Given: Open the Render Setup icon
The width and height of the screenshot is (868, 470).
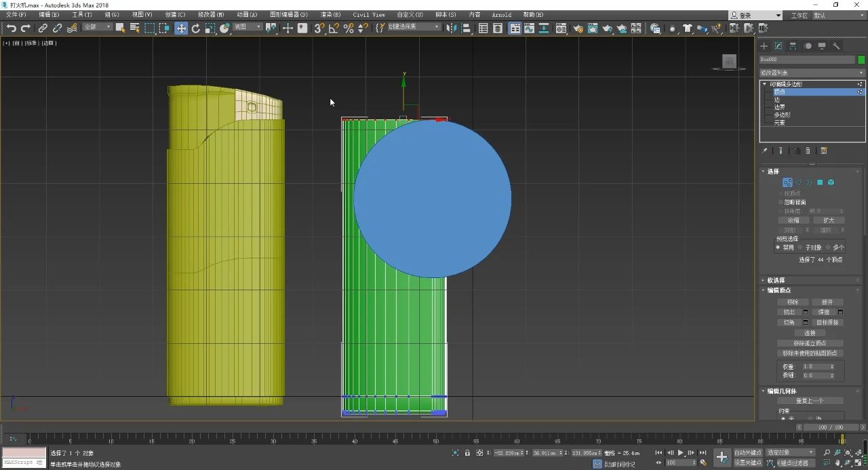Looking at the screenshot, I should tap(578, 28).
